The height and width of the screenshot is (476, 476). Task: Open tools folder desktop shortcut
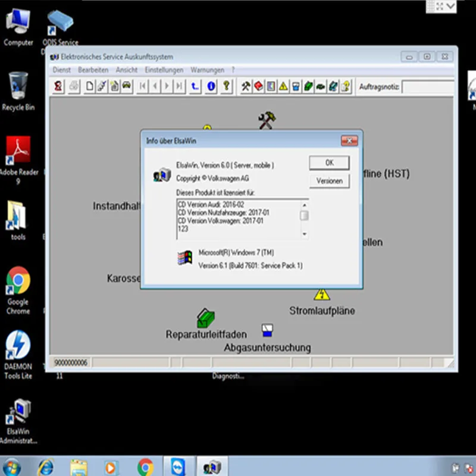pos(17,220)
